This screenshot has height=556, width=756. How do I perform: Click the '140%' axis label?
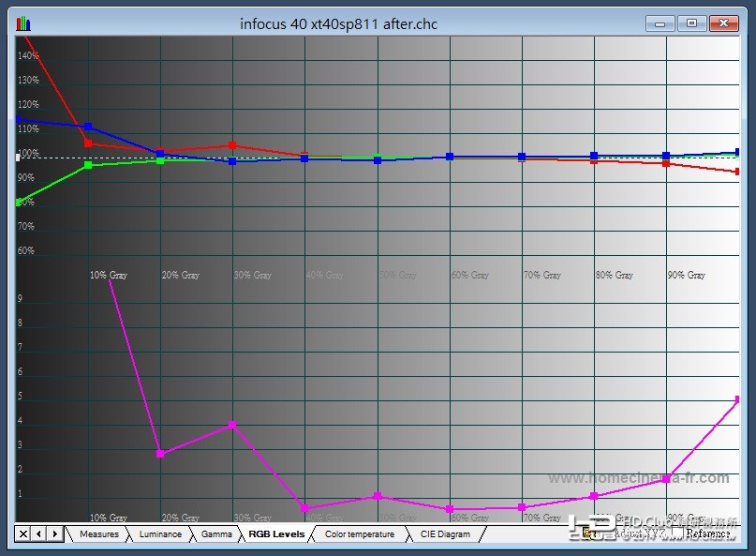point(28,55)
